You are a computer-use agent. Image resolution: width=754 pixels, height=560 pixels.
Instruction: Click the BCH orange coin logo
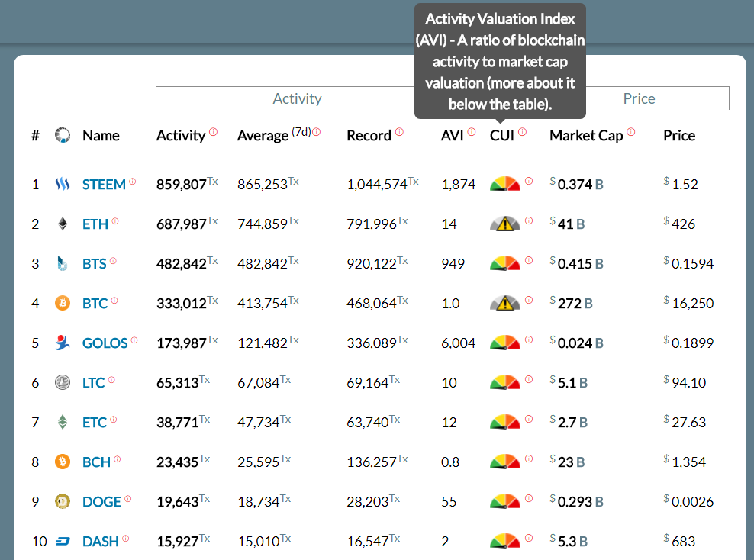pos(63,462)
